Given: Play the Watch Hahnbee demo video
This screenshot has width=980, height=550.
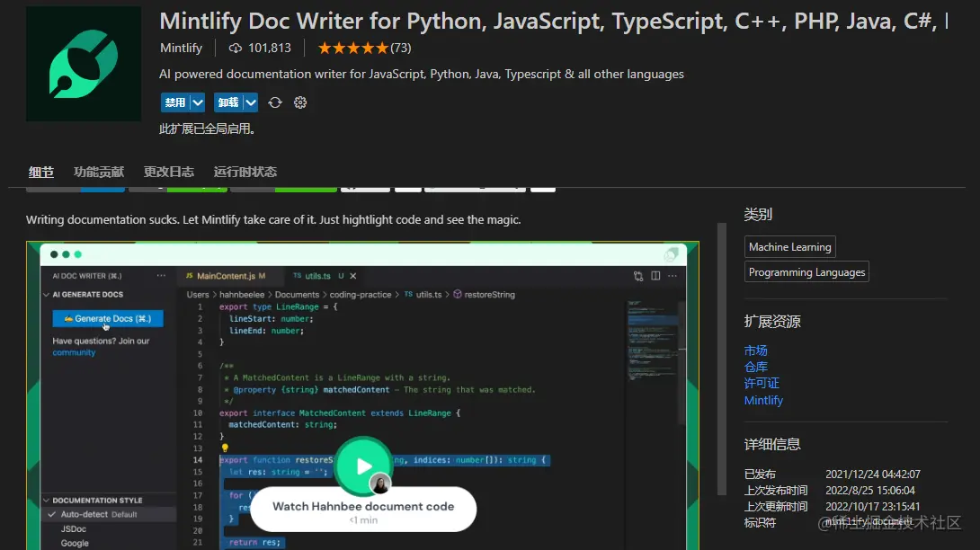Looking at the screenshot, I should pyautogui.click(x=364, y=466).
